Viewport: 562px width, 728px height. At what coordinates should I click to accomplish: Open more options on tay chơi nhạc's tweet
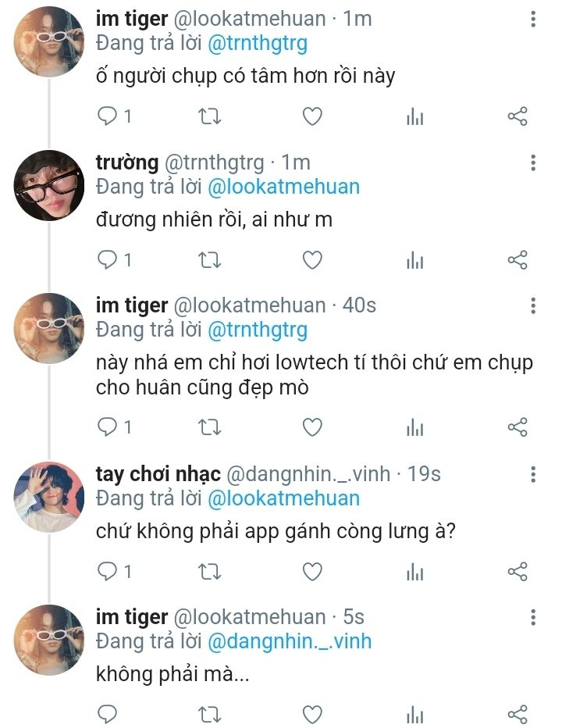click(x=533, y=474)
